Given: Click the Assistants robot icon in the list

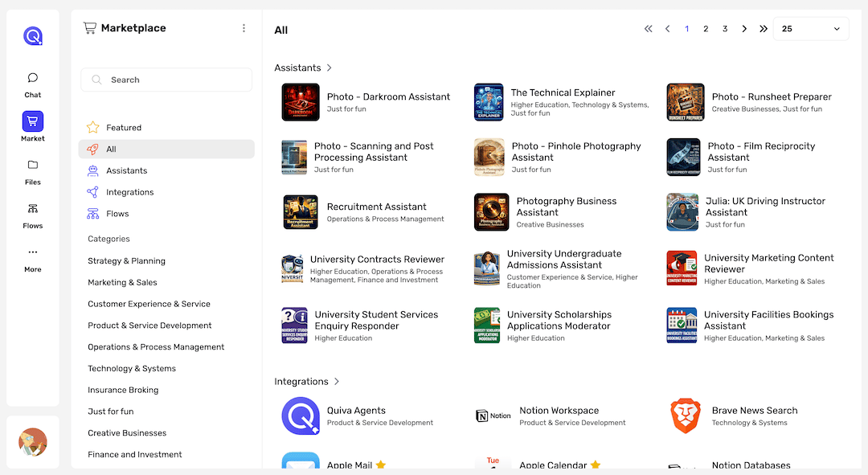Looking at the screenshot, I should click(93, 170).
